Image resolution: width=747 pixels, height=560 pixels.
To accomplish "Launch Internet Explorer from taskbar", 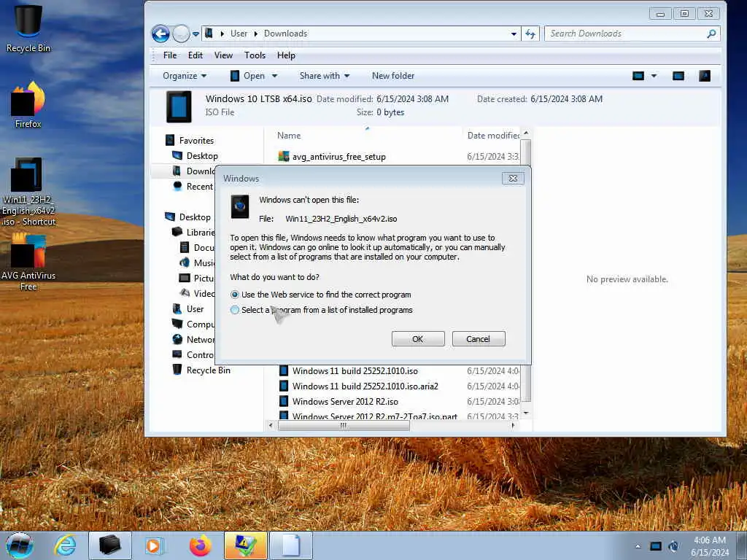I will tap(65, 545).
